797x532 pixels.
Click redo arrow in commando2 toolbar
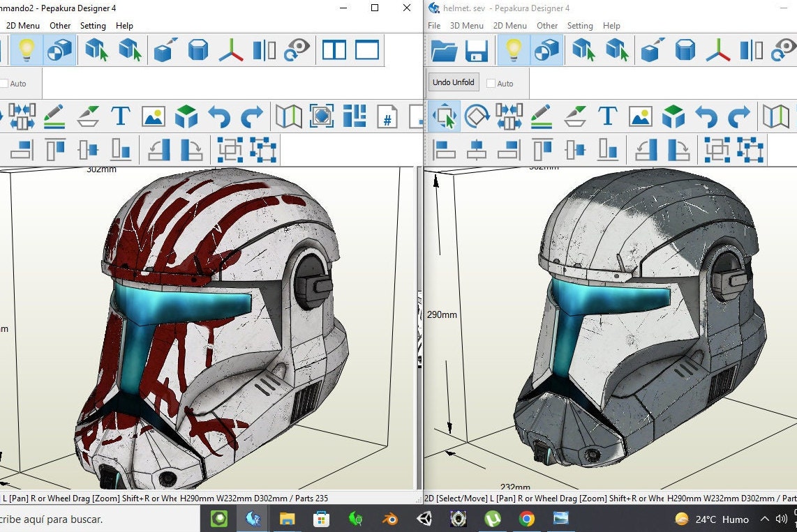[x=252, y=116]
